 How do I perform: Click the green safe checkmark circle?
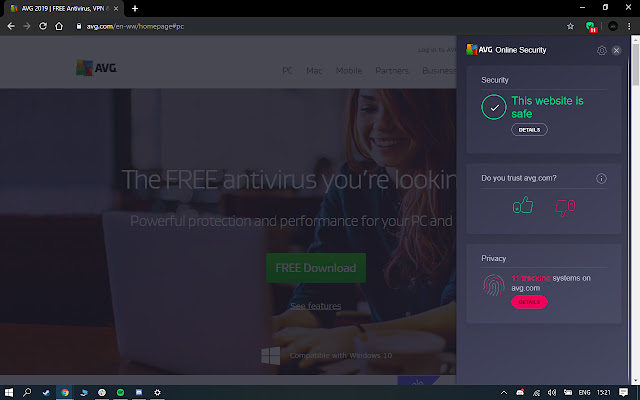[494, 107]
